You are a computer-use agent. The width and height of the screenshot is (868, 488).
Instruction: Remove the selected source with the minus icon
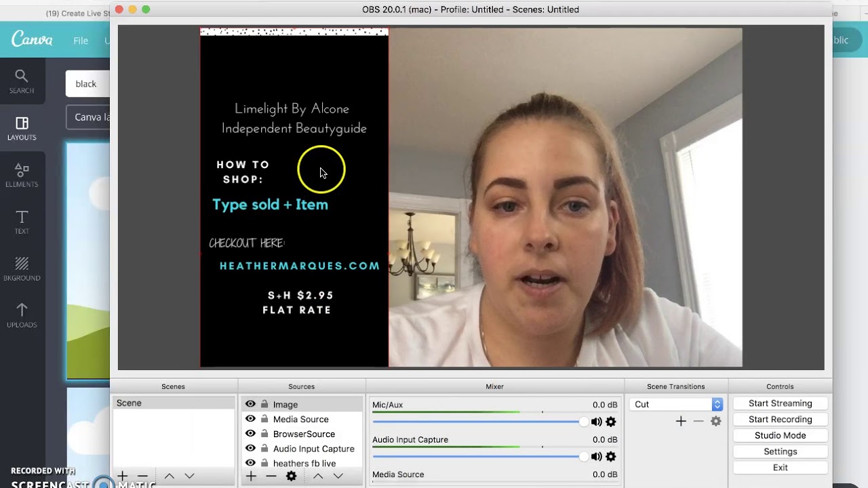[x=271, y=476]
